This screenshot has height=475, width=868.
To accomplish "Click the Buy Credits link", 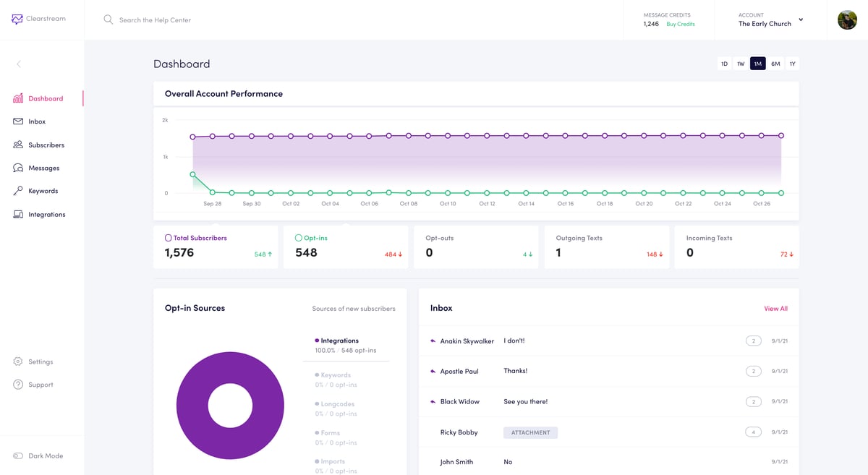I will 680,24.
